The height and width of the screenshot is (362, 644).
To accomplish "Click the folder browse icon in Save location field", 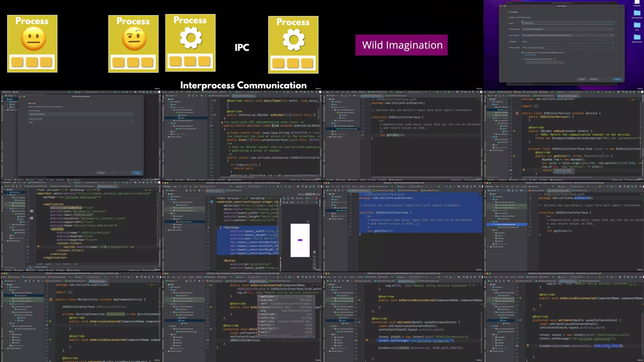I will click(612, 35).
